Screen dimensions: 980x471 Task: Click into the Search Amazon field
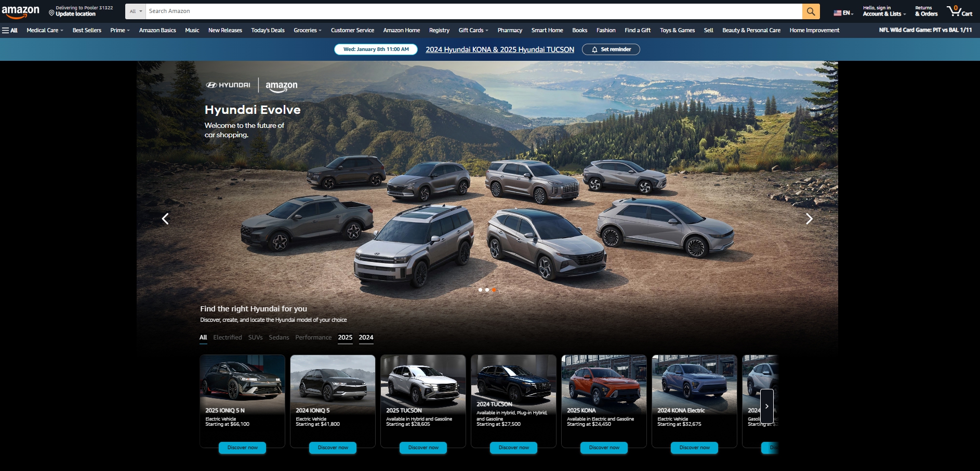[473, 11]
